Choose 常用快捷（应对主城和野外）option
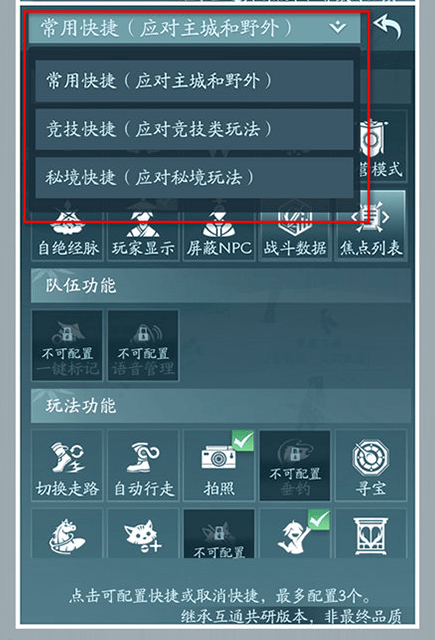This screenshot has width=435, height=640. [194, 81]
